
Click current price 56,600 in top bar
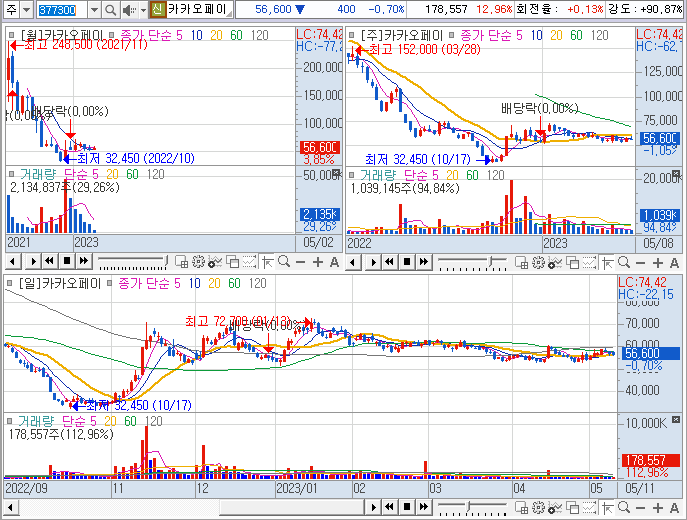pyautogui.click(x=273, y=9)
